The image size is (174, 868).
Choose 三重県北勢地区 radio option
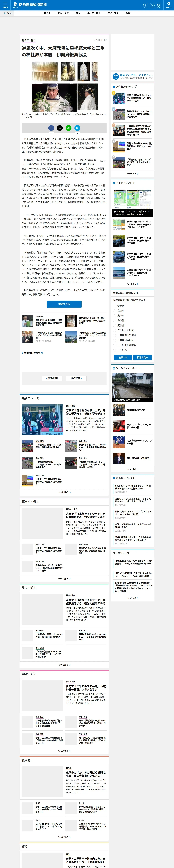coord(115,330)
